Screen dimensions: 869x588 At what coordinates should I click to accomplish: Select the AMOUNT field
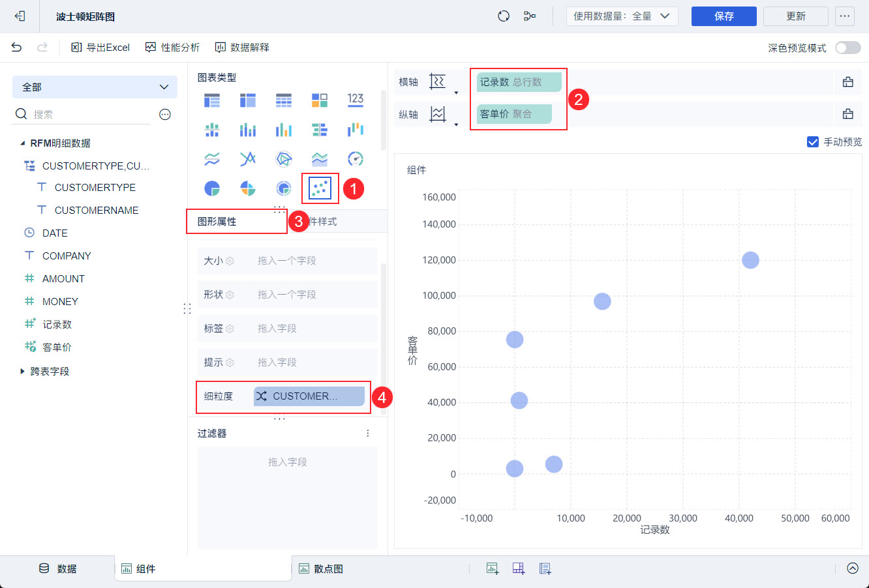pos(63,279)
